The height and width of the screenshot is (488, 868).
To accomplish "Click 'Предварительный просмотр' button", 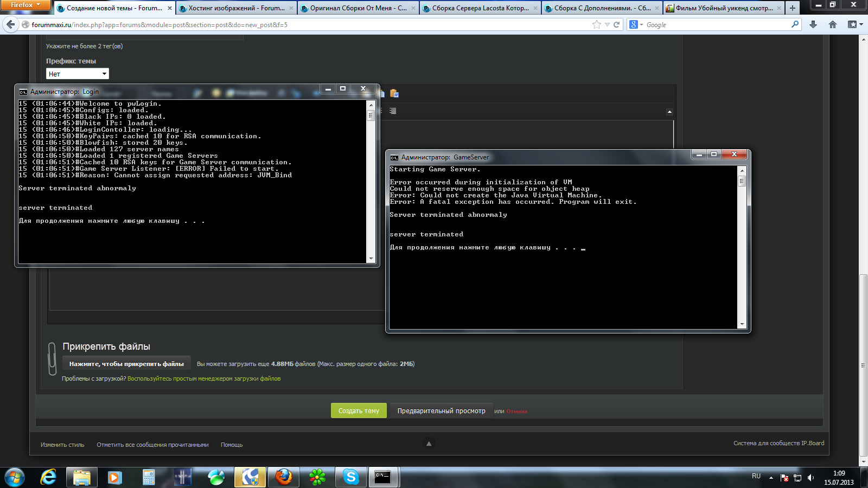I will [441, 410].
